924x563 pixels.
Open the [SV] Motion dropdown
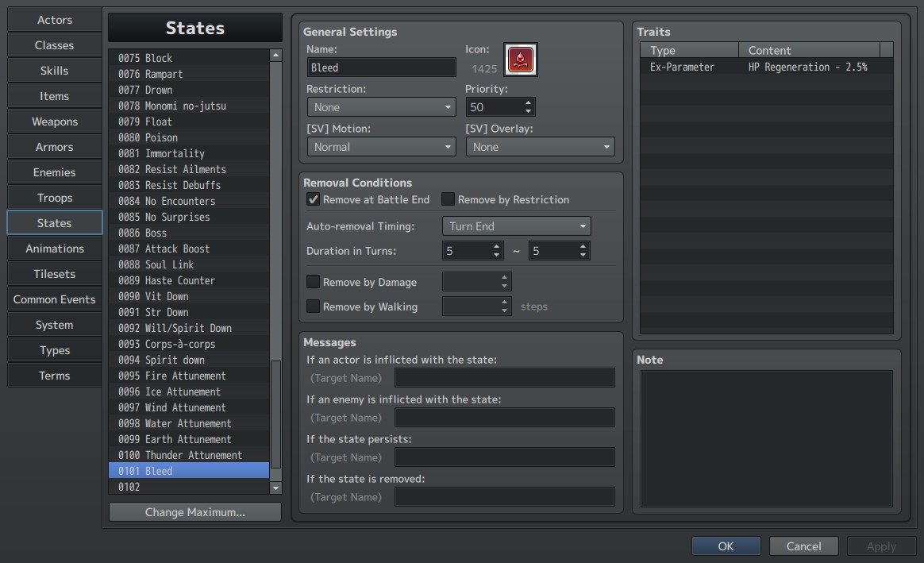381,147
